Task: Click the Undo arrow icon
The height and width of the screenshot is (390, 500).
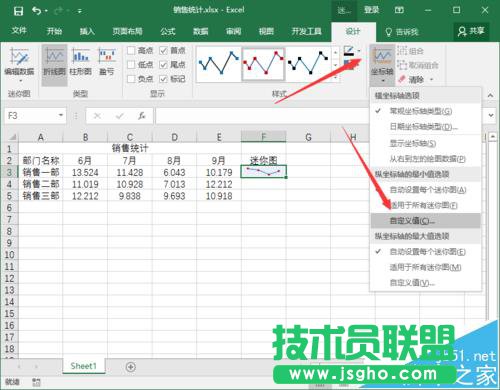Action: pos(36,11)
